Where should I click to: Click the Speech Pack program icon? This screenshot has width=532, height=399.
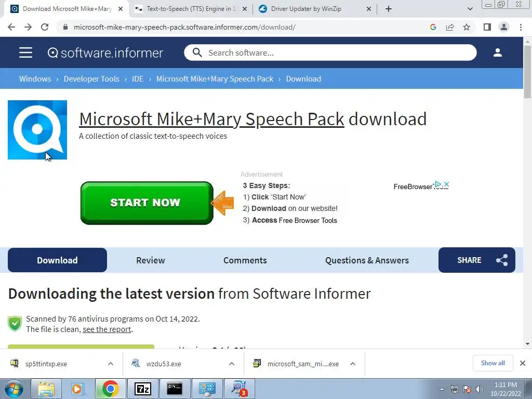pyautogui.click(x=37, y=129)
